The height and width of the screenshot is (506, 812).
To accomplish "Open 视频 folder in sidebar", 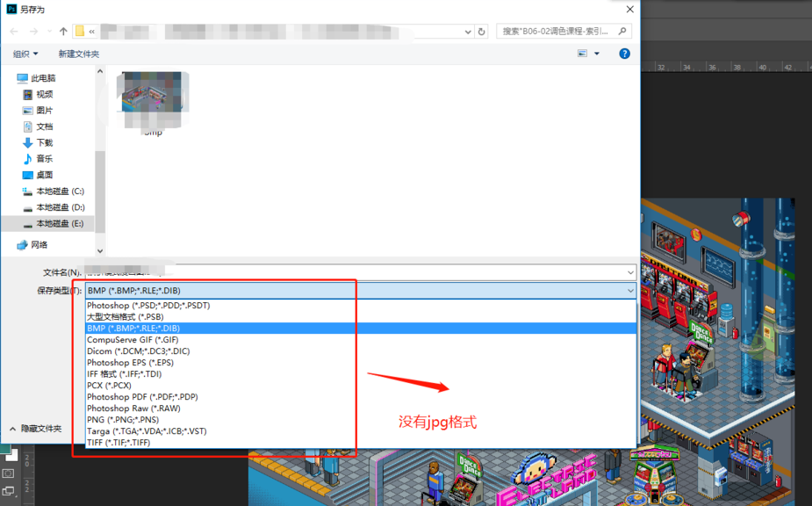I will tap(38, 94).
